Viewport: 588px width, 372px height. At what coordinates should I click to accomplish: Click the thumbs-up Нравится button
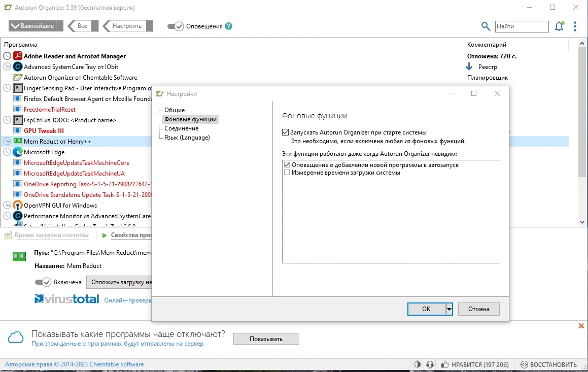(475, 364)
